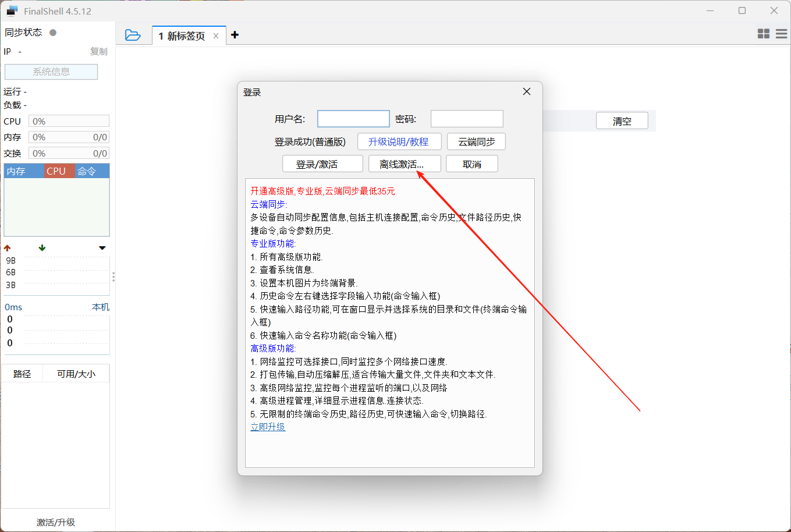Click the 密码 input field
This screenshot has width=791, height=532.
[467, 119]
